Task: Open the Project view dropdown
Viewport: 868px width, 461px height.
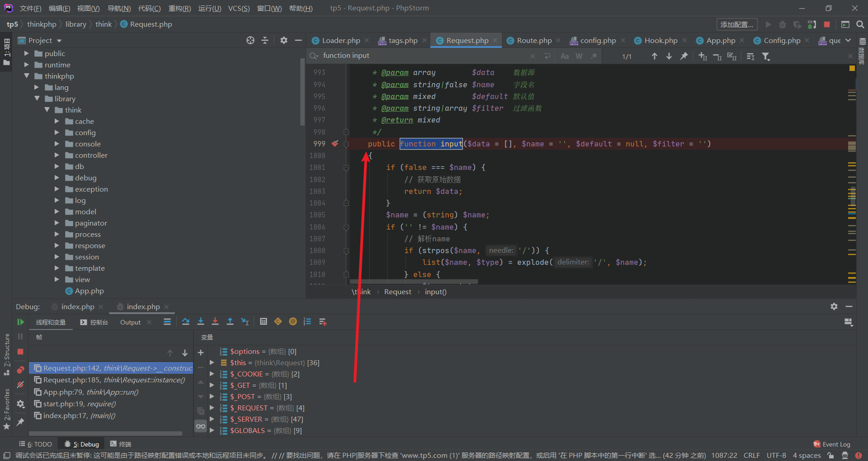Action: pyautogui.click(x=59, y=40)
